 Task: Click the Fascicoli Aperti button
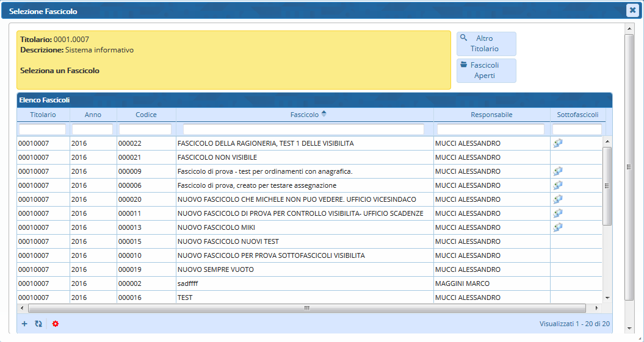tap(486, 70)
